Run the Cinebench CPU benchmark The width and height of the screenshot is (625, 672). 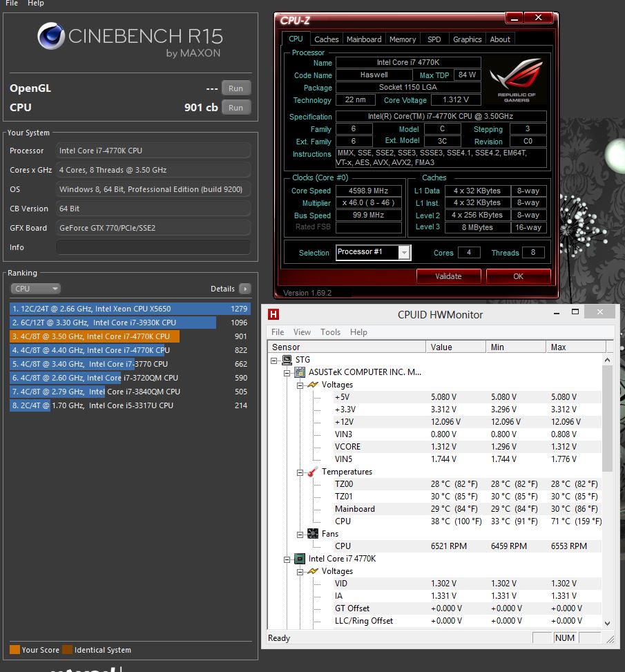click(235, 108)
